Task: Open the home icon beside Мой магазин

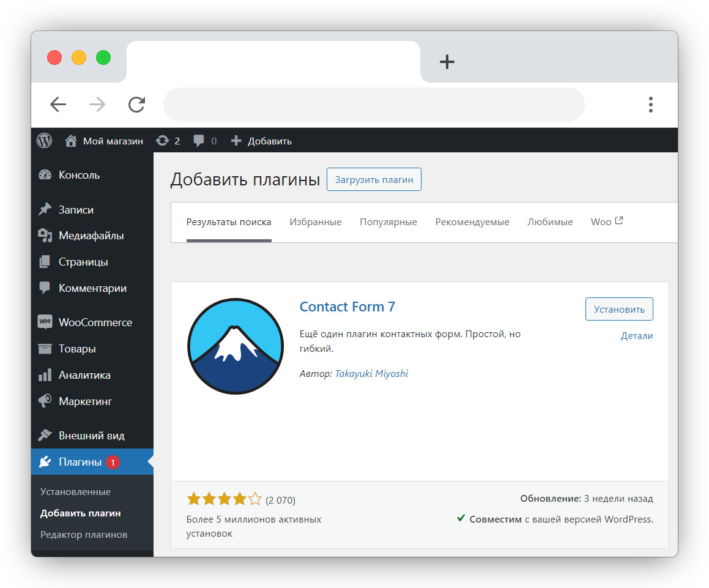Action: click(70, 141)
